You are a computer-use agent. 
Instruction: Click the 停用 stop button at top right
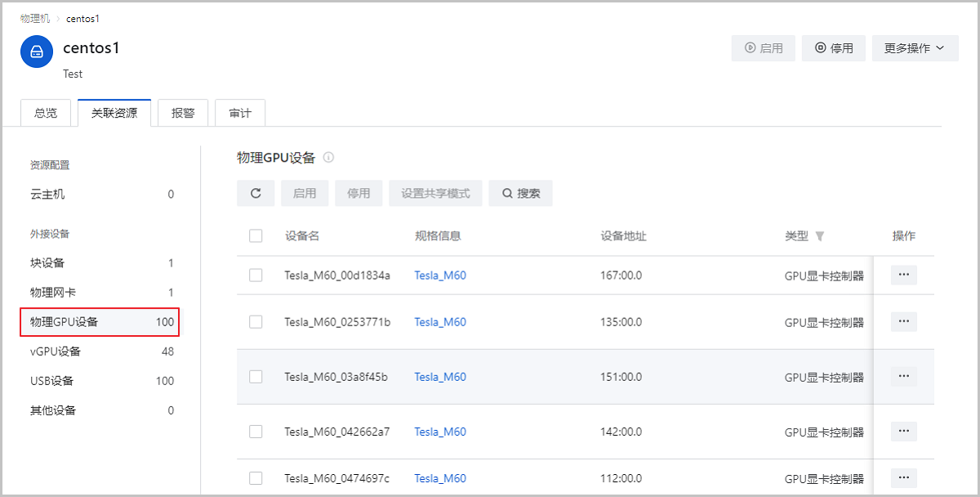(x=833, y=47)
